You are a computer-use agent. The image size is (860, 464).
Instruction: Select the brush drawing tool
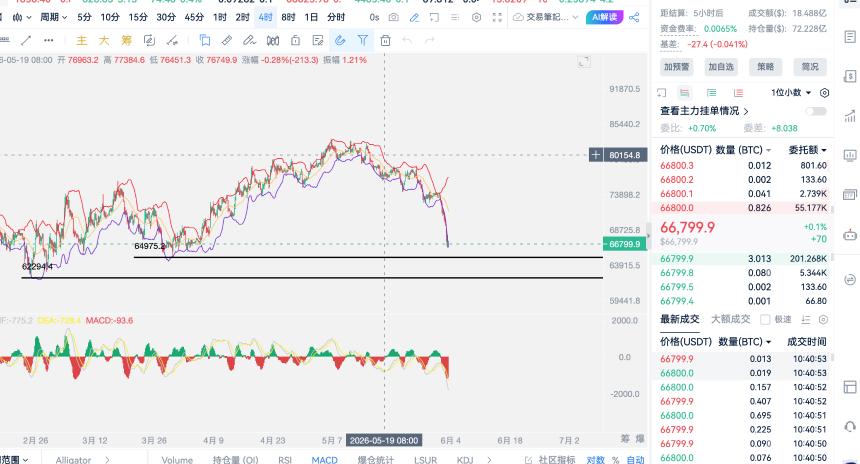pyautogui.click(x=250, y=41)
